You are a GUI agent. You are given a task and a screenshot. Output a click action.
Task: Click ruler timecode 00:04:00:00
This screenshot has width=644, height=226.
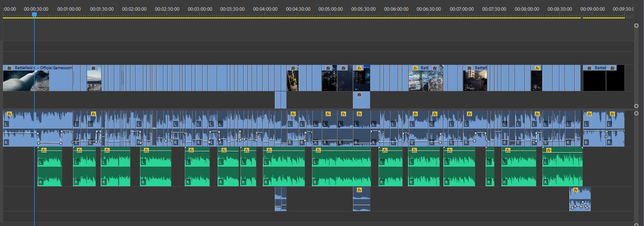pyautogui.click(x=265, y=9)
